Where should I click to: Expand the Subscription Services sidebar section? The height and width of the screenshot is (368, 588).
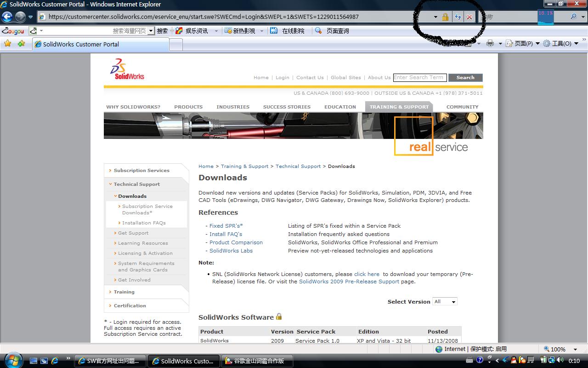pyautogui.click(x=141, y=170)
